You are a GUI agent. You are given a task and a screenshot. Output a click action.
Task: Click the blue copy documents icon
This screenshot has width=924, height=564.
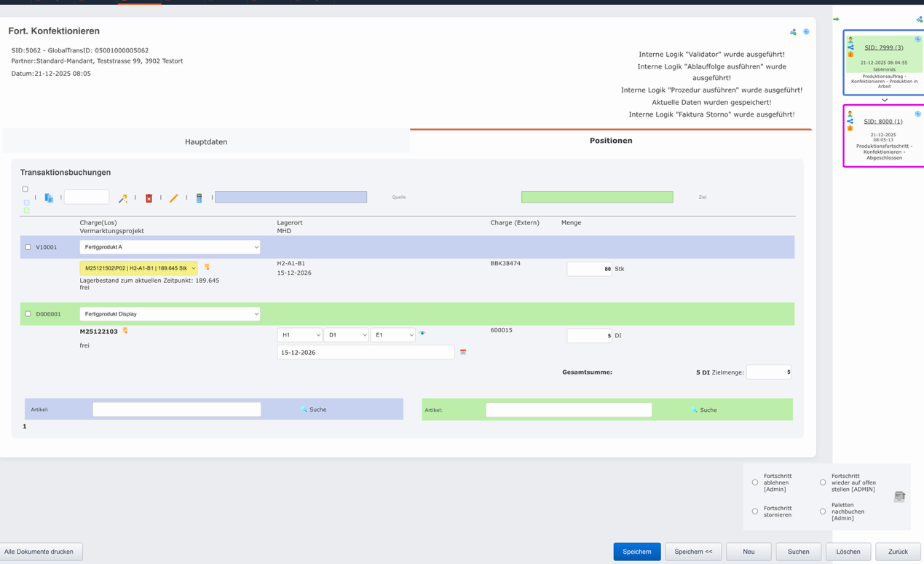pos(49,198)
